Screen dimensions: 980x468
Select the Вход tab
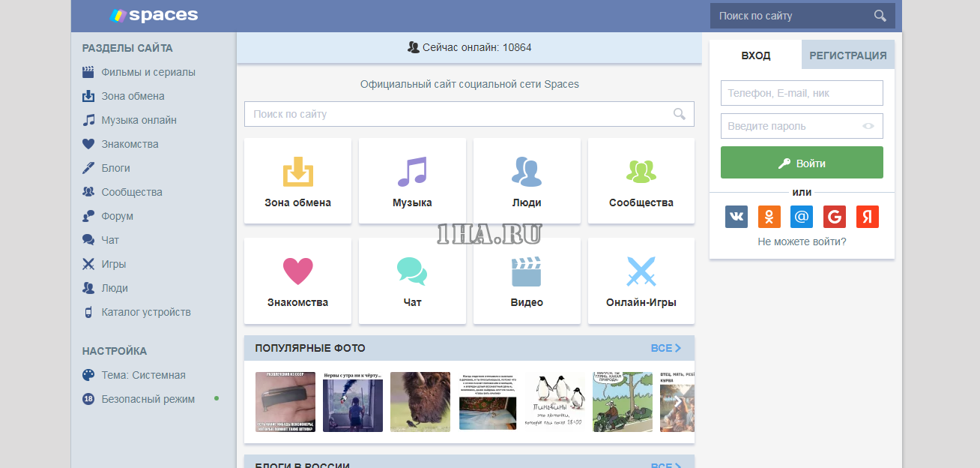[755, 55]
